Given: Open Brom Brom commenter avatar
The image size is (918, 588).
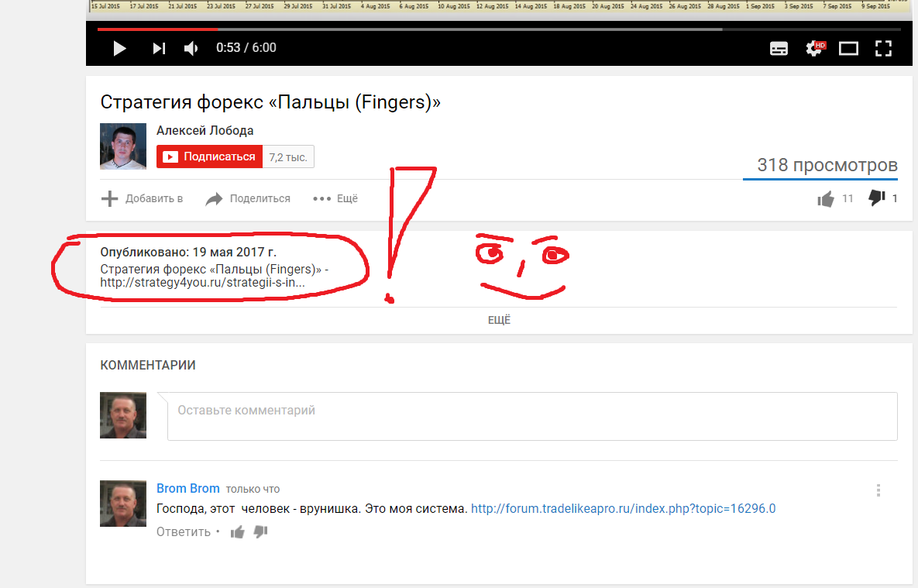Looking at the screenshot, I should tap(123, 504).
